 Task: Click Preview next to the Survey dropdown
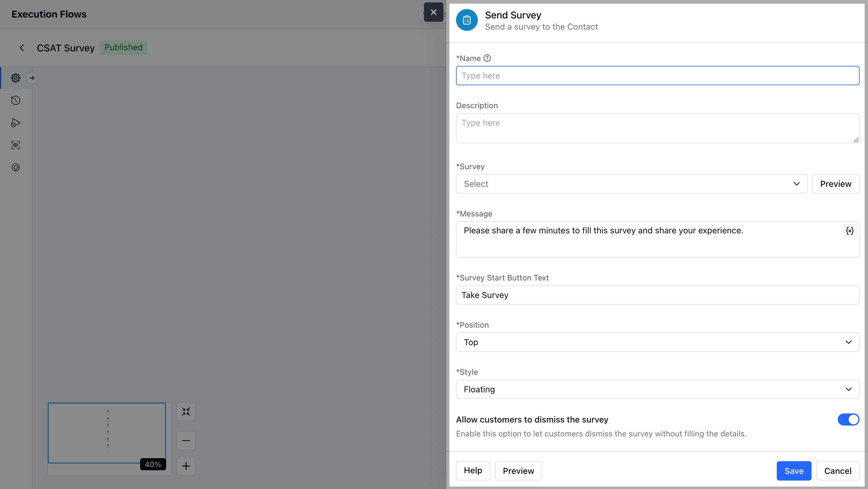pyautogui.click(x=835, y=184)
